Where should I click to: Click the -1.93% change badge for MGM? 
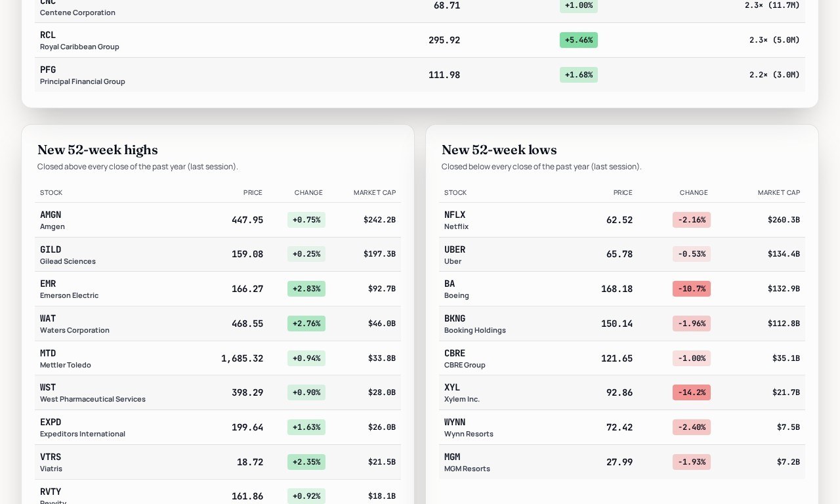pyautogui.click(x=692, y=462)
